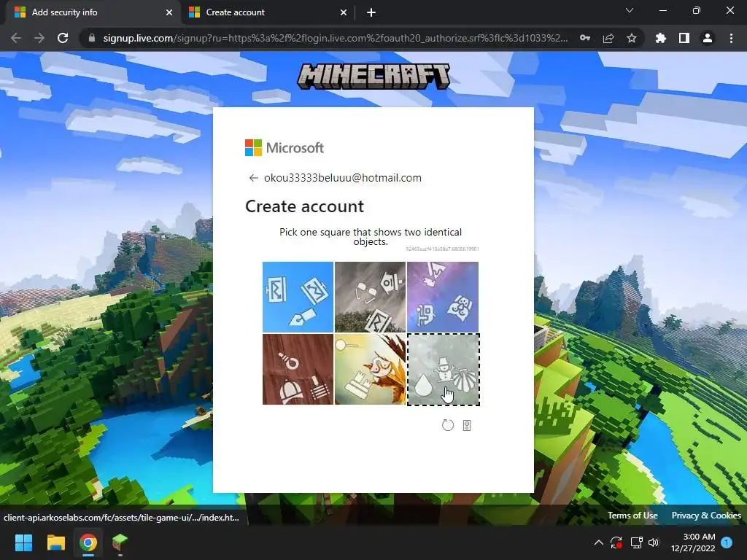This screenshot has height=560, width=747.
Task: Open Chrome extensions puzzle icon
Action: point(660,38)
